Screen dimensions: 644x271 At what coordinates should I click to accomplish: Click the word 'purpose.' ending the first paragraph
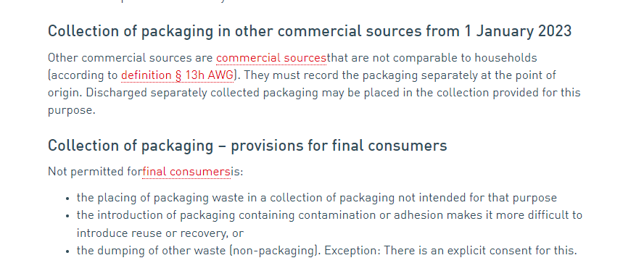[x=72, y=110]
